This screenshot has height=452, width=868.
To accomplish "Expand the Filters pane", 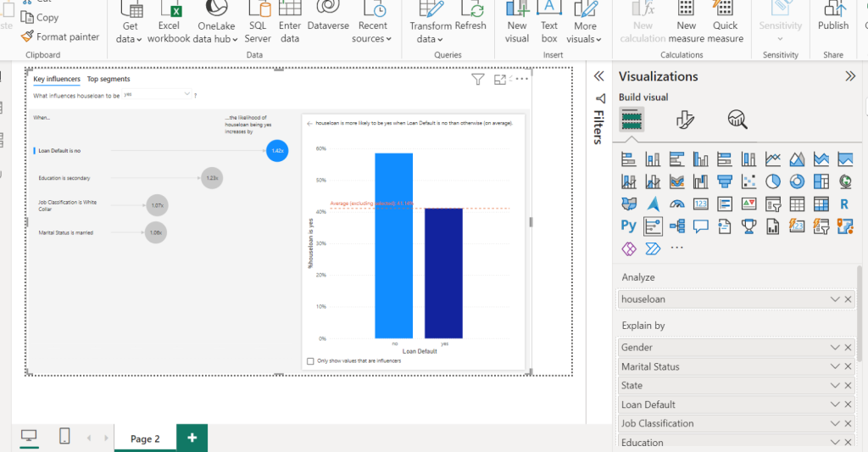I will coord(599,76).
